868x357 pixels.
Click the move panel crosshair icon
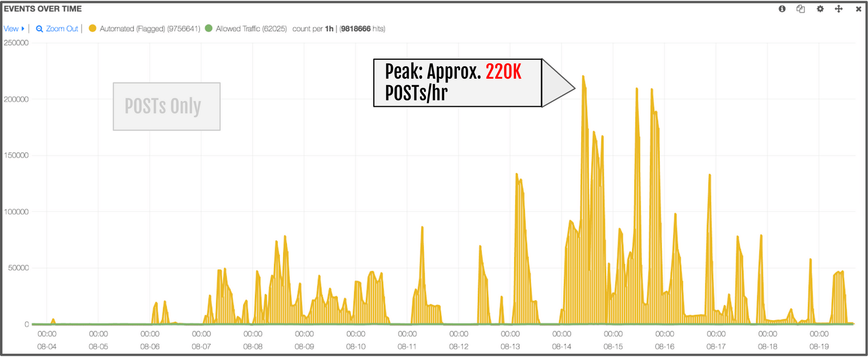point(839,9)
